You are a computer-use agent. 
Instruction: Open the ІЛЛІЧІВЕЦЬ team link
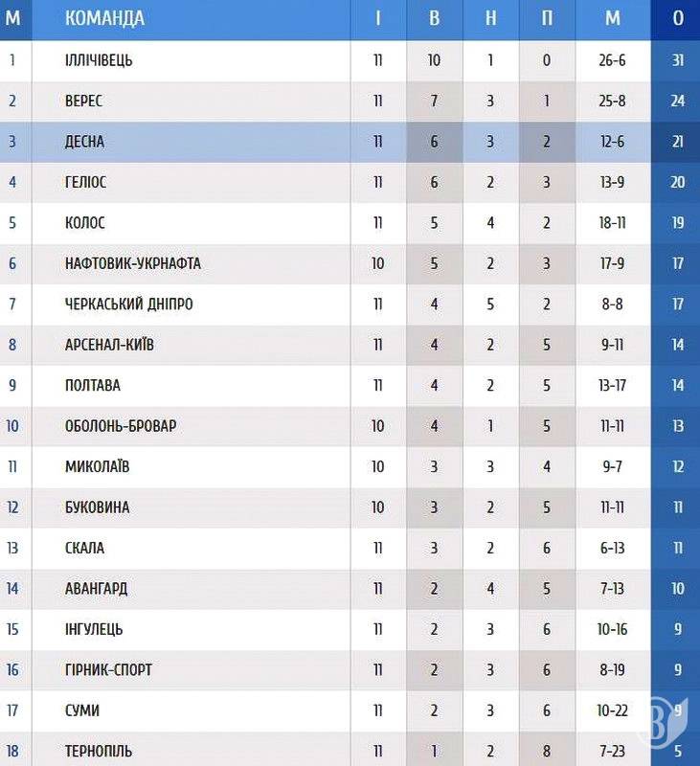click(x=99, y=60)
